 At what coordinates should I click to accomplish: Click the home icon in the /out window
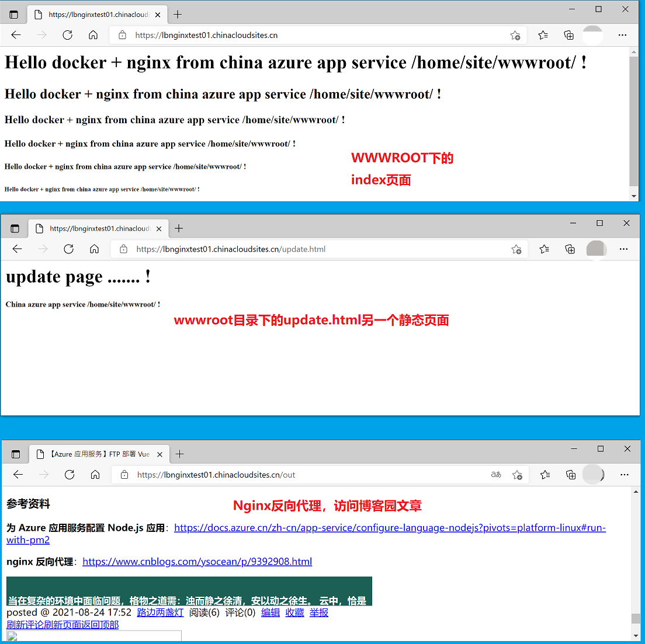(95, 475)
